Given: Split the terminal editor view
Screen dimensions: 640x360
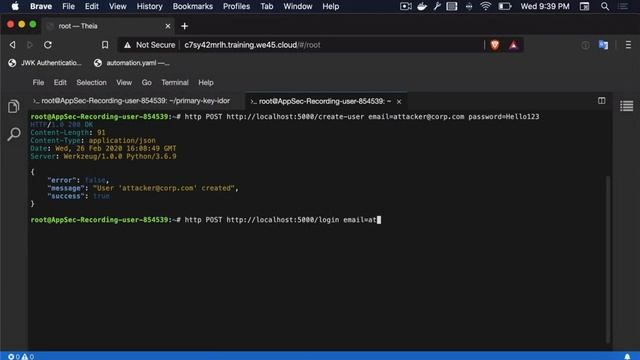Looking at the screenshot, I should (602, 101).
